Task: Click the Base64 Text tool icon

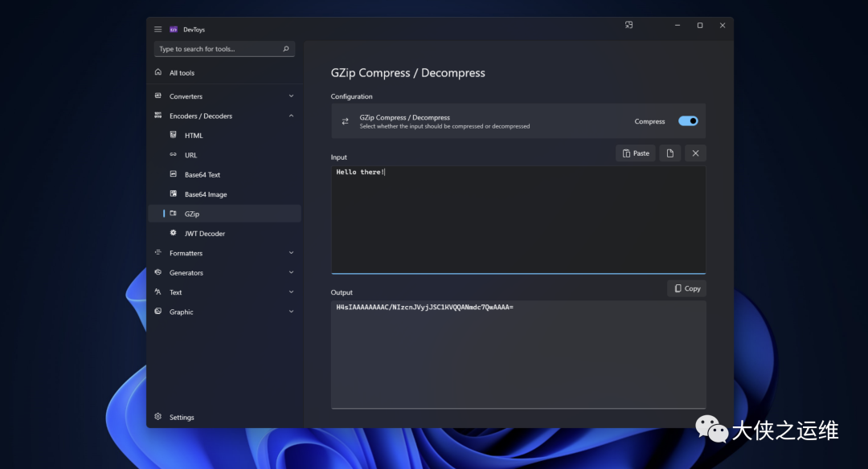Action: coord(174,174)
